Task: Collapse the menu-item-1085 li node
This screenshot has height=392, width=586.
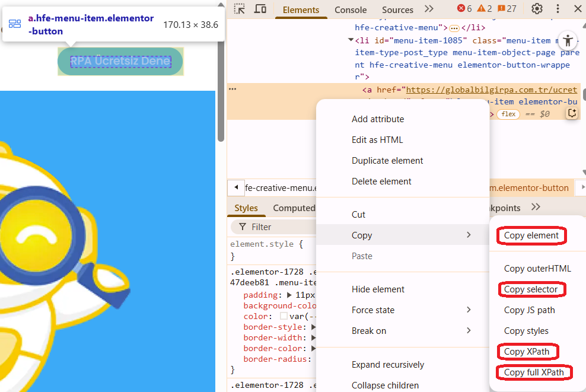Action: [x=351, y=40]
